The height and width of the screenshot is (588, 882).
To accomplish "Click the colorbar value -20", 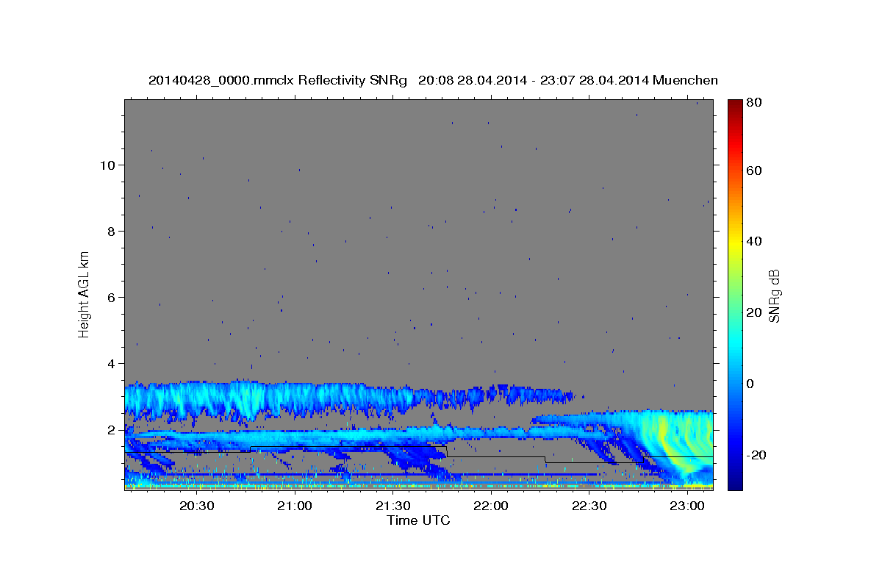I will coord(757,455).
